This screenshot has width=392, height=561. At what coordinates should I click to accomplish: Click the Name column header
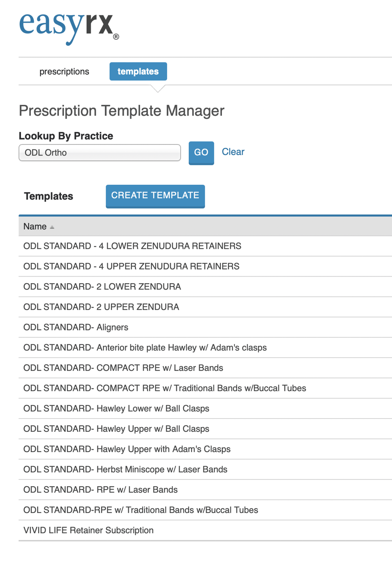point(35,227)
